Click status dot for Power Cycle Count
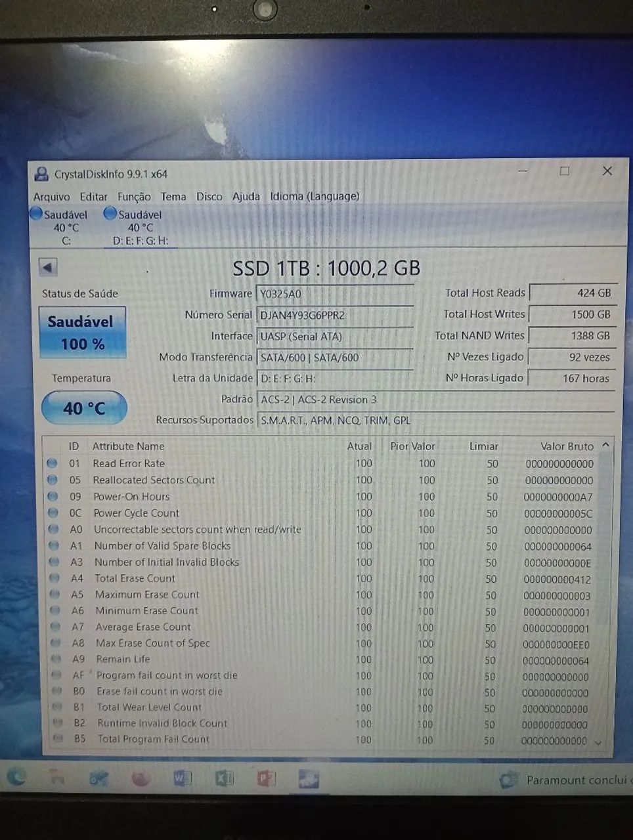The height and width of the screenshot is (840, 633). click(x=53, y=513)
